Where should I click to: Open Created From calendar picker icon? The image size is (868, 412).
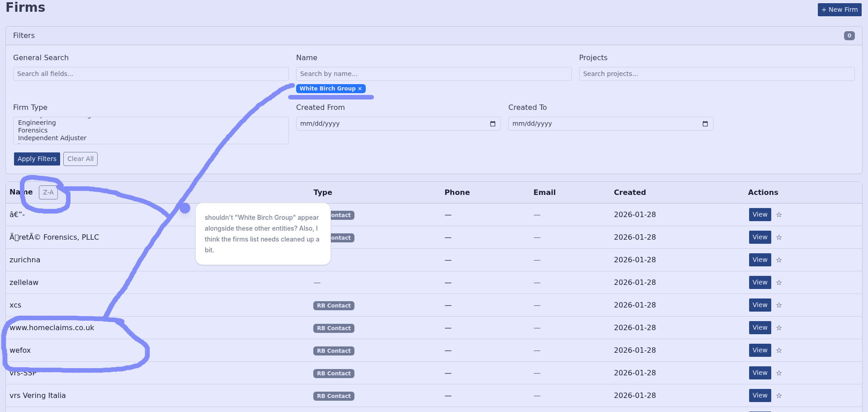[x=493, y=124]
